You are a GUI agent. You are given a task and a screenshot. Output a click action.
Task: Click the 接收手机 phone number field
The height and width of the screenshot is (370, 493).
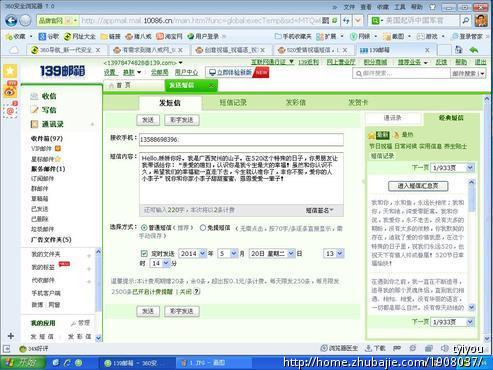pos(241,140)
